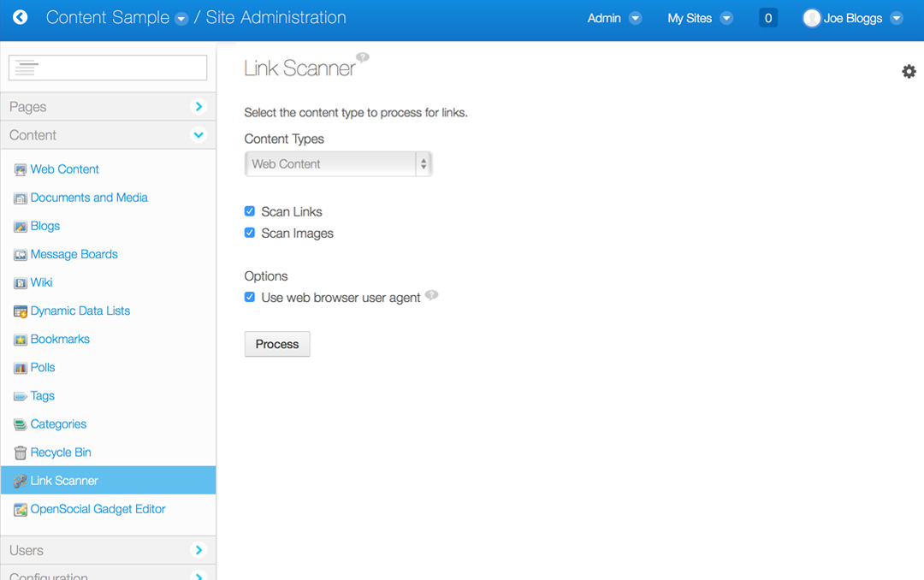924x580 pixels.
Task: Click the Tags icon
Action: 20,396
